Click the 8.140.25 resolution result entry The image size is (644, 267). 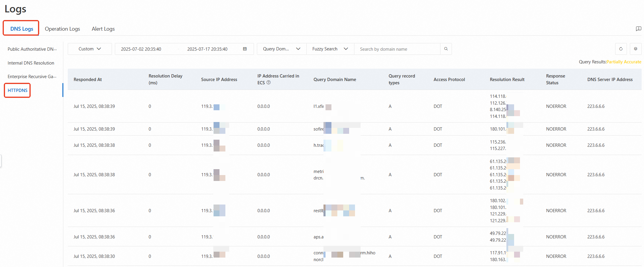(x=498, y=110)
